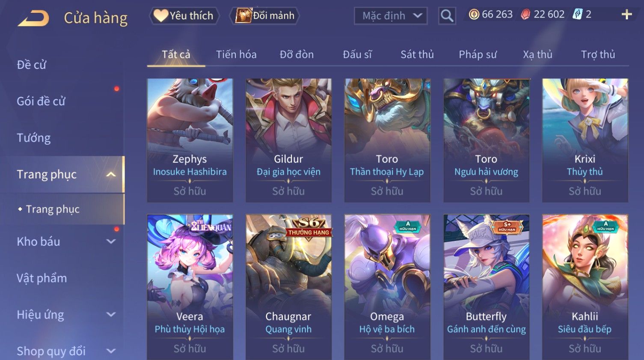Expand the Kho báu sidebar section
The image size is (644, 360).
pos(111,241)
